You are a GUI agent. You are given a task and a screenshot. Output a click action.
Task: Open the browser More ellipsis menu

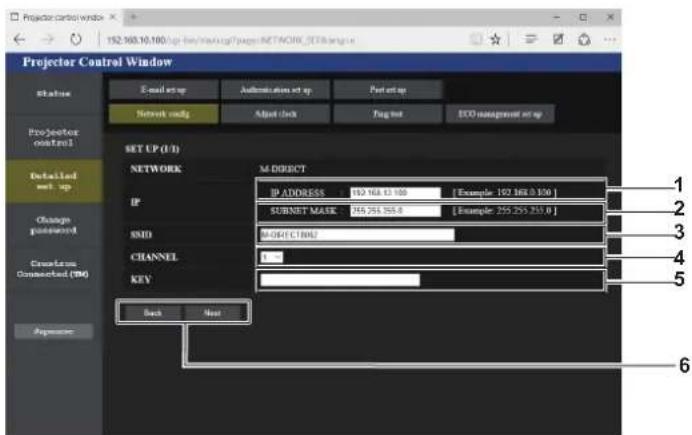(610, 40)
